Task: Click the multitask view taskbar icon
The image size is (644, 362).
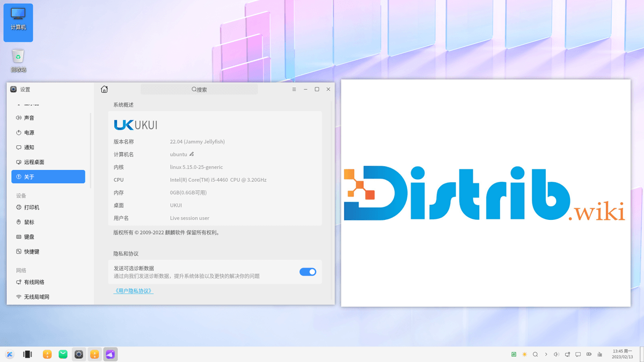Action: 27,354
